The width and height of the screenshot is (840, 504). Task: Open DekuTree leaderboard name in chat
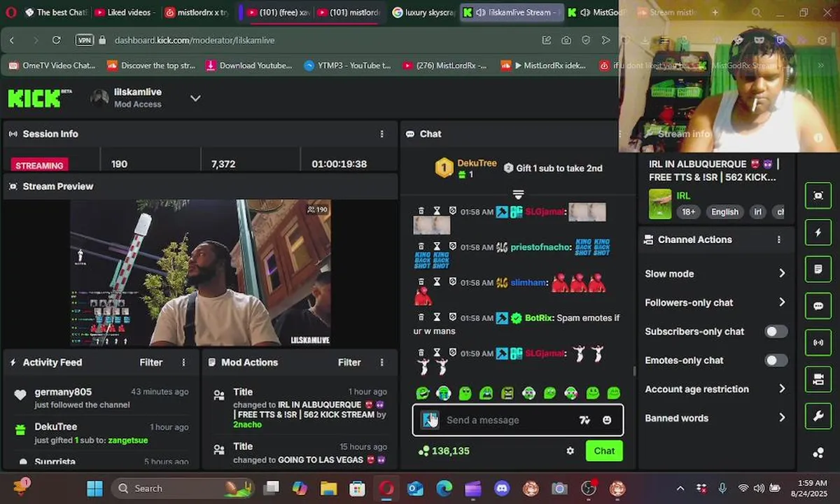[x=477, y=163]
